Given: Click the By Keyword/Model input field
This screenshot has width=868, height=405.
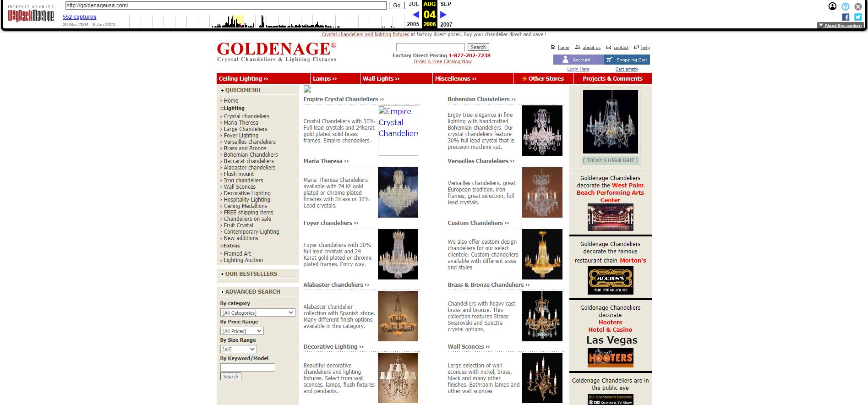Looking at the screenshot, I should pyautogui.click(x=247, y=367).
